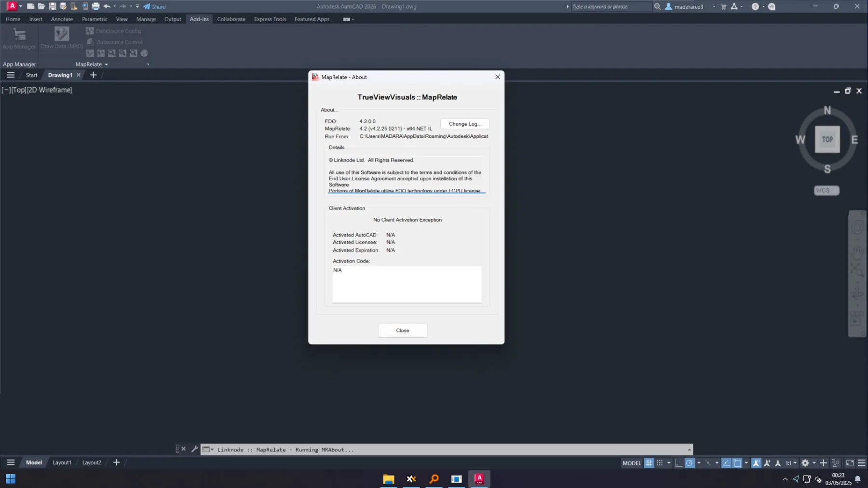Viewport: 868px width, 488px height.
Task: Toggle annotation objects visibility icon
Action: [756, 463]
